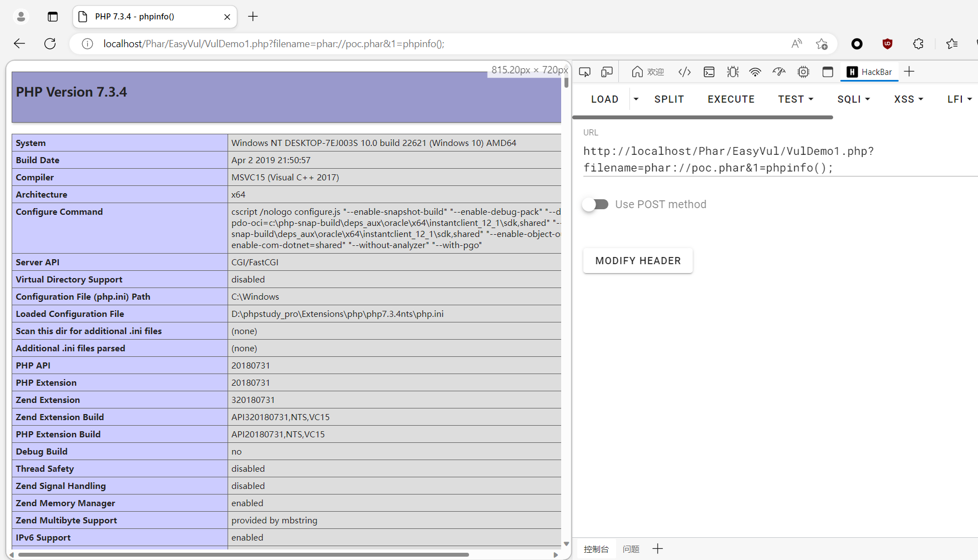Select the 'MSVC15 (Visual C++ 2017)' compiler value
Viewport: 978px width, 560px height.
point(285,177)
